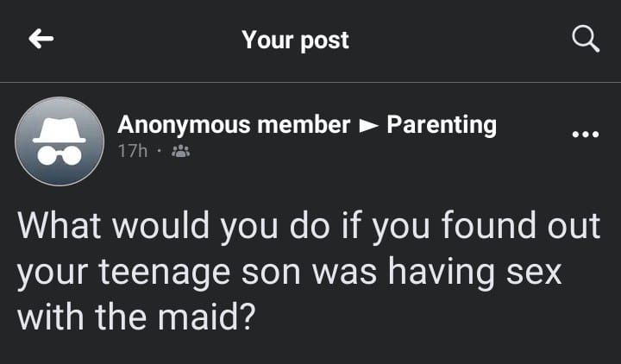Tap the dot separator beside 17h
Image resolution: width=621 pixels, height=364 pixels.
click(x=160, y=151)
